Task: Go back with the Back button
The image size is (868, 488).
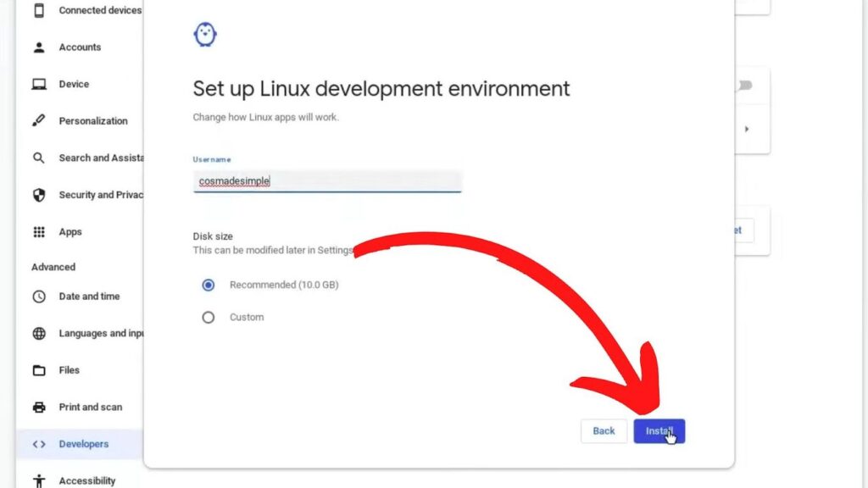Action: coord(604,431)
